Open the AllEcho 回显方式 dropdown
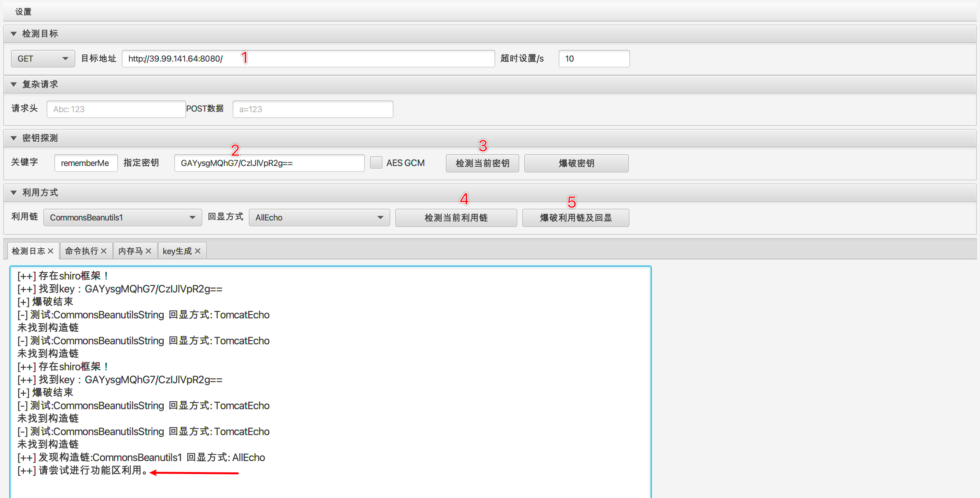This screenshot has height=498, width=980. pos(319,218)
